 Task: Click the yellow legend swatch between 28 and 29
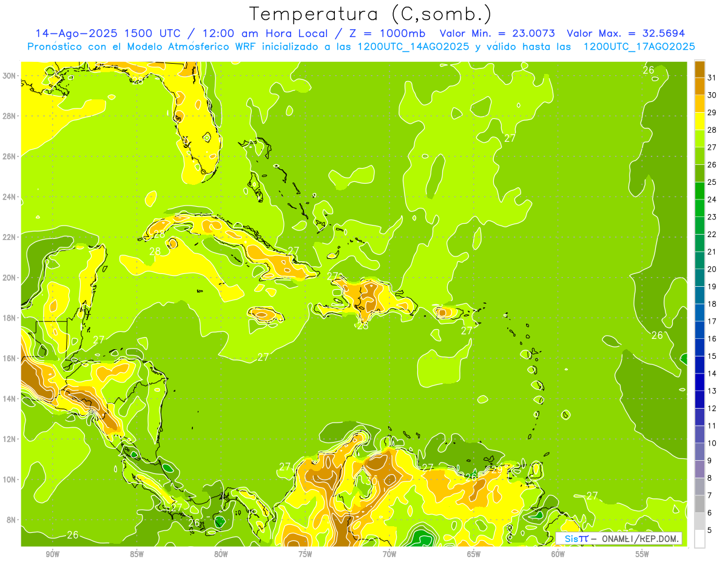point(699,121)
